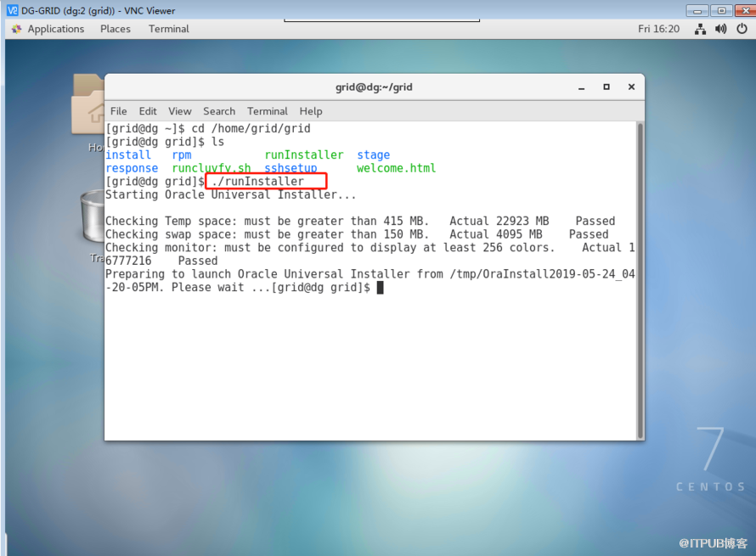The height and width of the screenshot is (556, 756).
Task: Close the VNC Viewer window
Action: click(745, 10)
